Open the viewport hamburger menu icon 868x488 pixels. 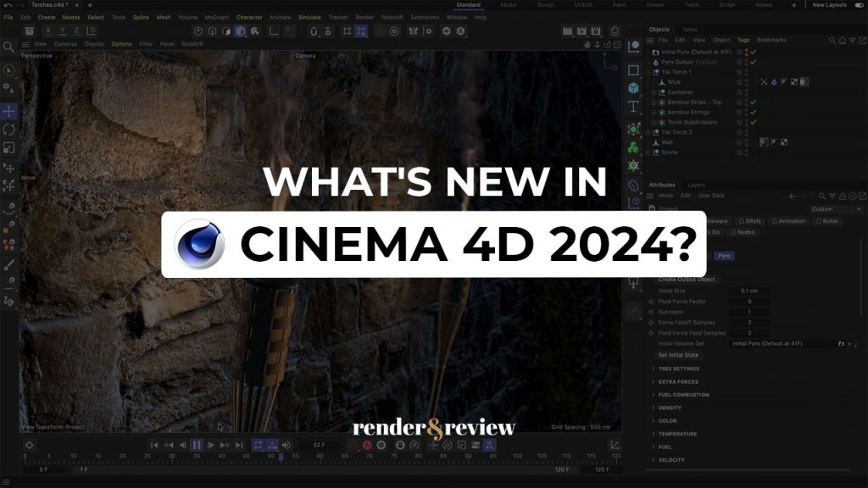(25, 44)
